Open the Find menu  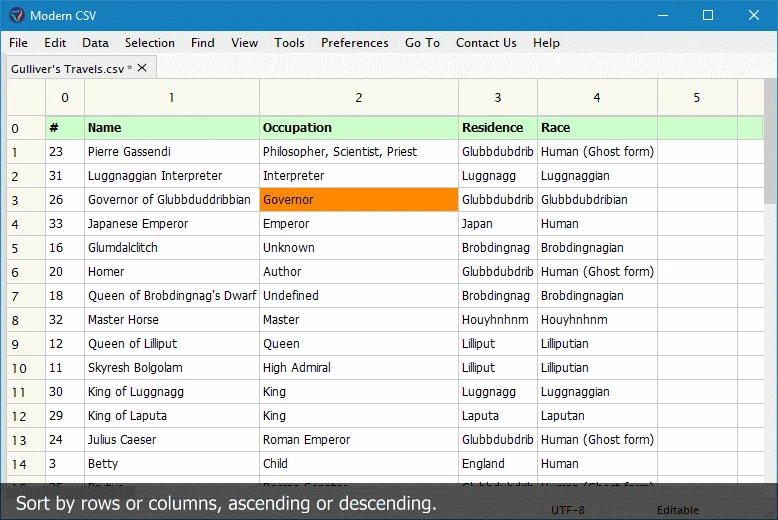203,43
